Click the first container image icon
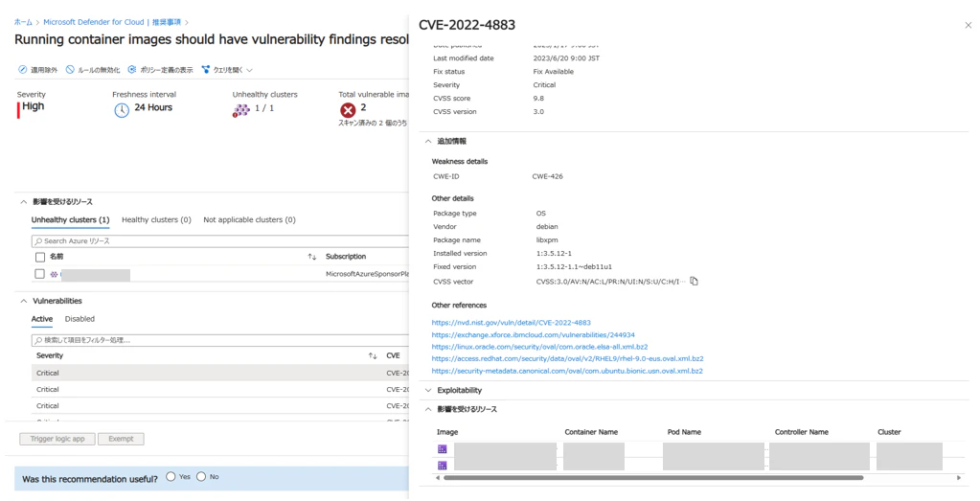 (x=443, y=449)
